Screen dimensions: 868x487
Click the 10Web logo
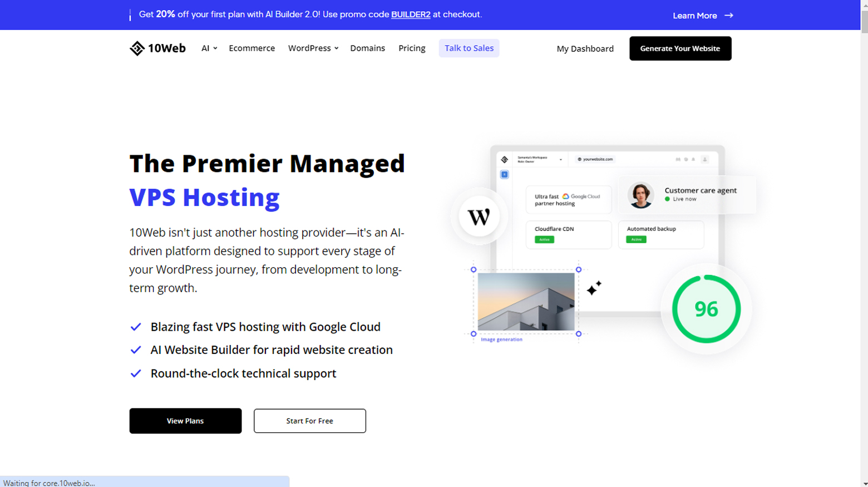pos(157,48)
